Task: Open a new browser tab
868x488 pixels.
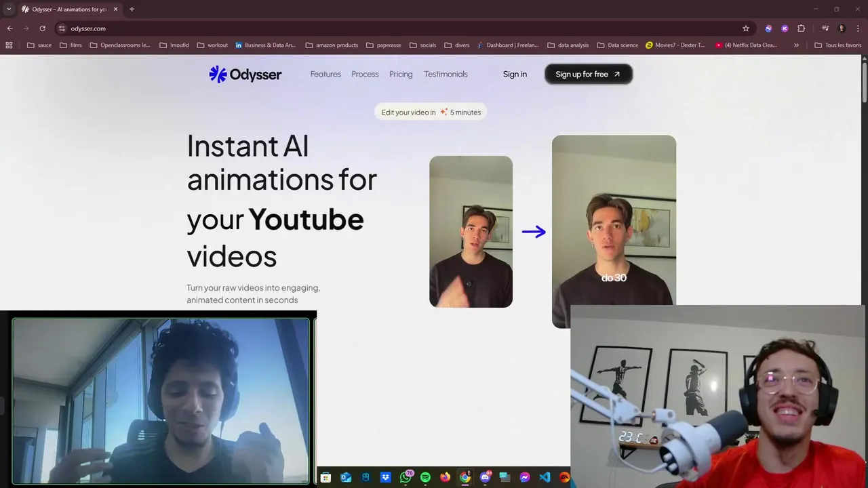Action: point(132,9)
